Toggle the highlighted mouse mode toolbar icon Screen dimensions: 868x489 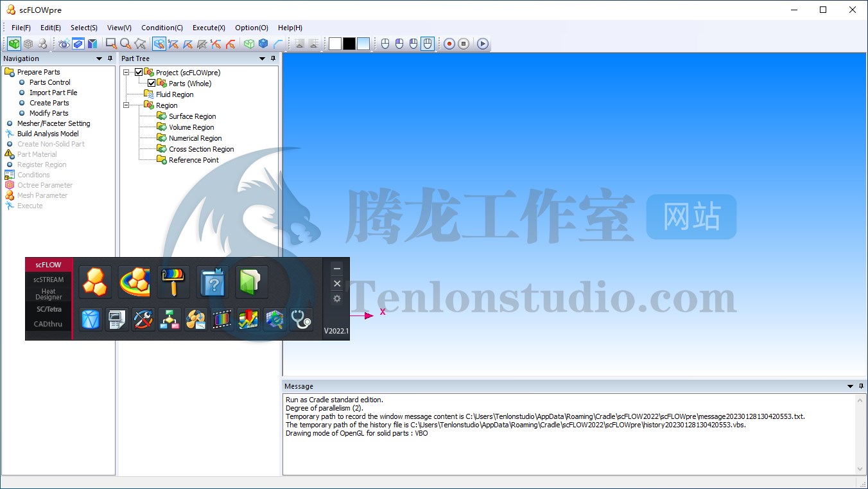pos(428,44)
